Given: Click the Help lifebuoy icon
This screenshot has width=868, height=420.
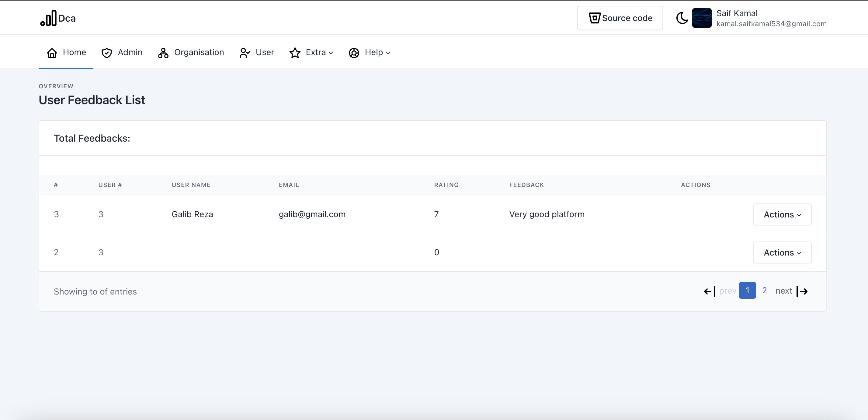Looking at the screenshot, I should (x=354, y=53).
